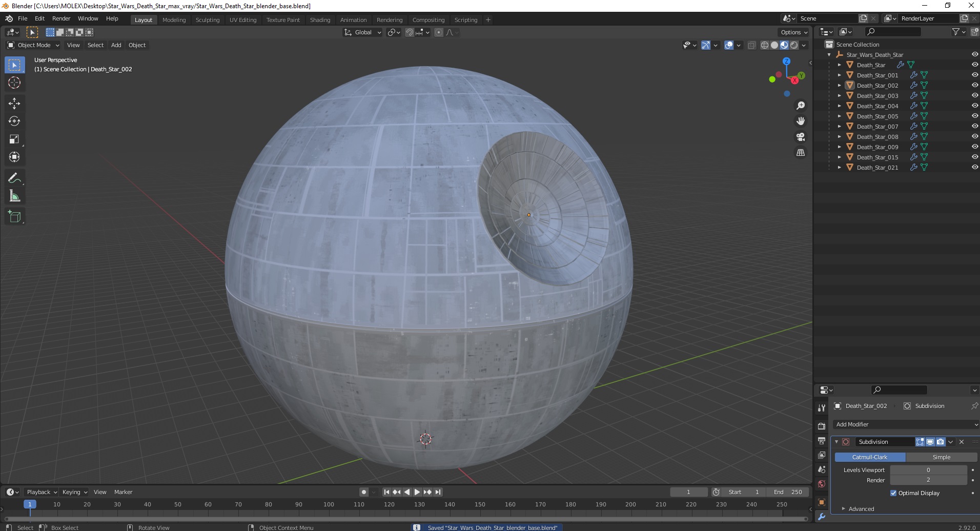Switch to solid viewport shading
The height and width of the screenshot is (531, 980).
tap(774, 45)
